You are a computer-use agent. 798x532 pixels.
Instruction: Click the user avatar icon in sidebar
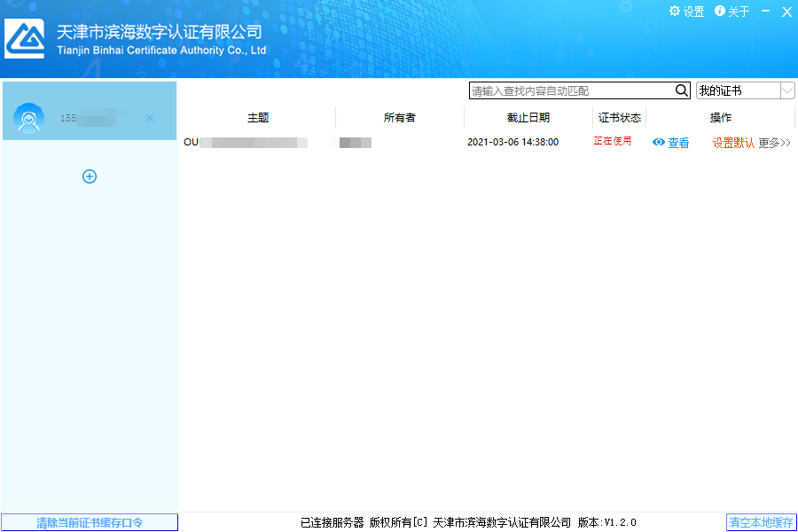(28, 118)
